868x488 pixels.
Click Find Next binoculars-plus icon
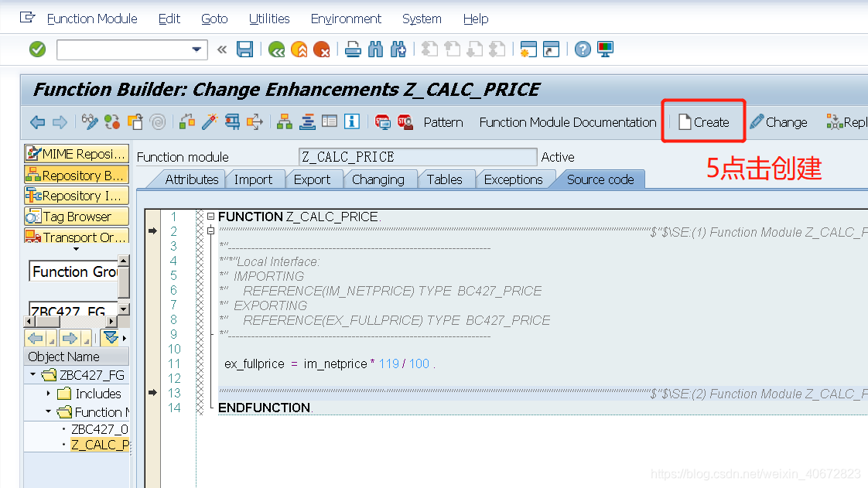398,49
